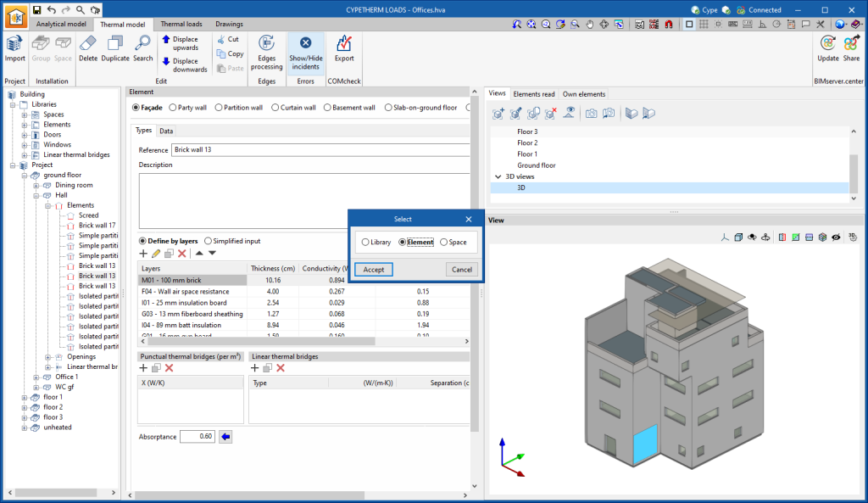Expand the Office 1 tree node
The width and height of the screenshot is (868, 503).
point(36,377)
